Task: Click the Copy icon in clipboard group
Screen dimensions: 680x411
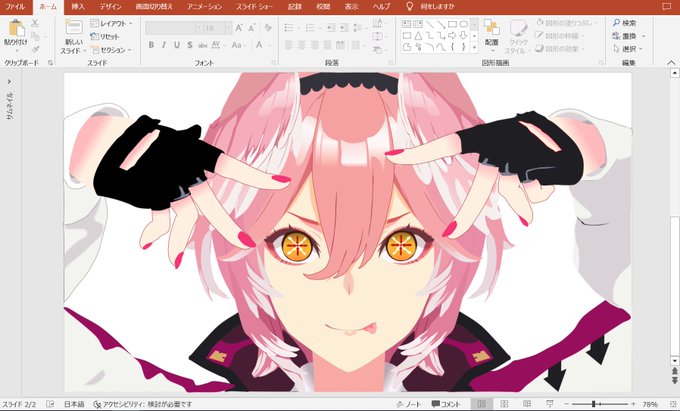Action: pos(35,36)
